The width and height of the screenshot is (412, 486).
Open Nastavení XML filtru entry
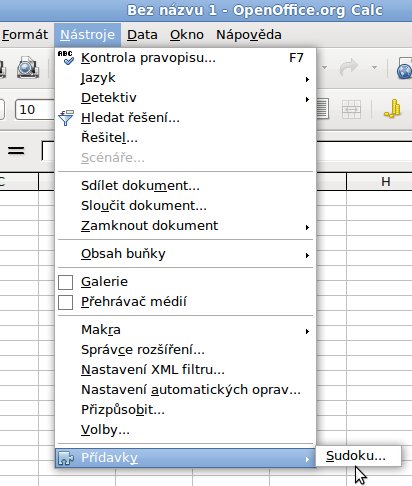(185, 370)
